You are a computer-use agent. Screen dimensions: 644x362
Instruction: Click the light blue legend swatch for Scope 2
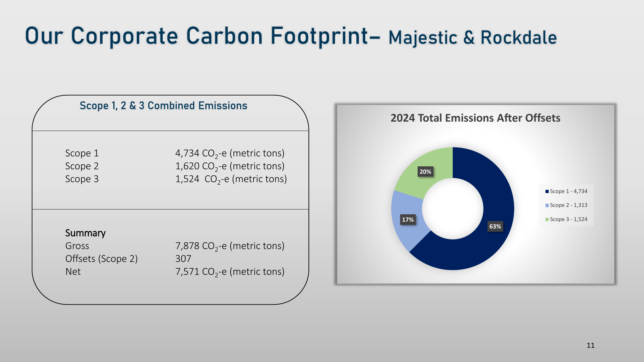547,205
